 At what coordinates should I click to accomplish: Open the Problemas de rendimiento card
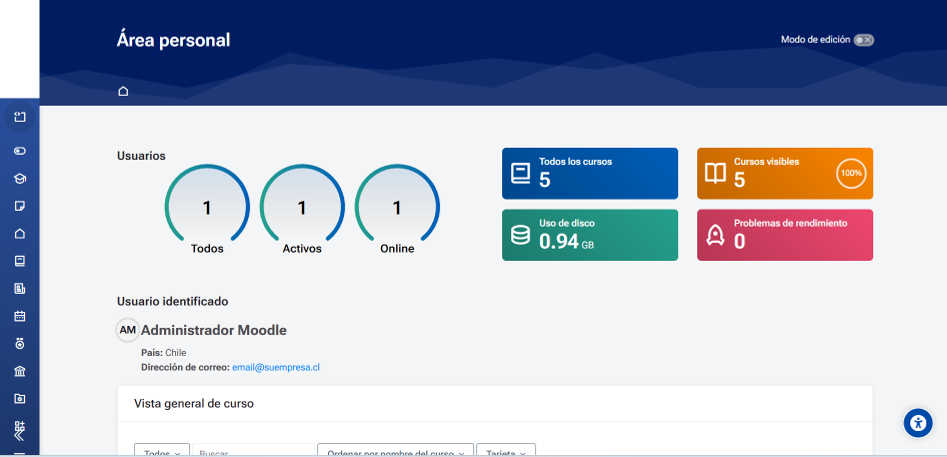click(x=785, y=235)
